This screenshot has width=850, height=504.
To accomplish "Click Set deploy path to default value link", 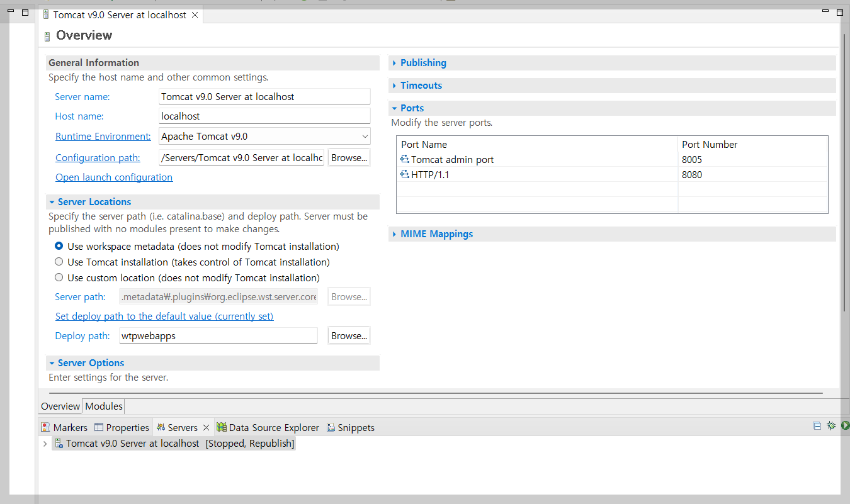I will pyautogui.click(x=164, y=316).
